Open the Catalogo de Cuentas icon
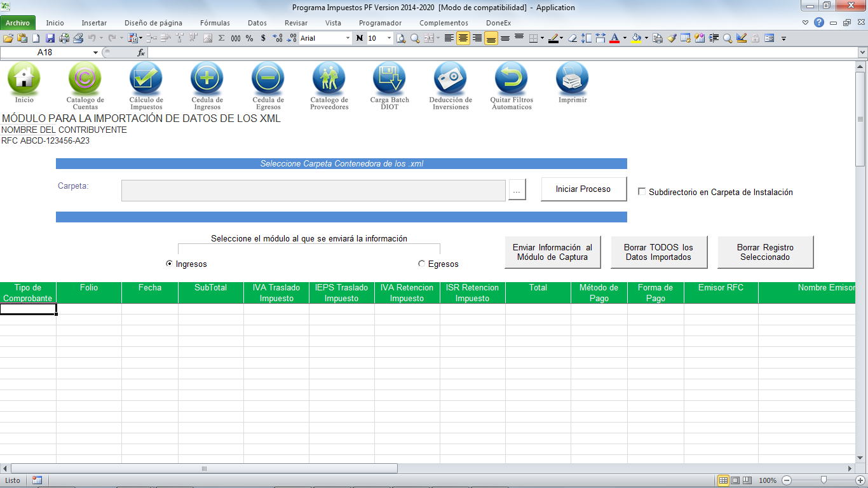 (85, 79)
